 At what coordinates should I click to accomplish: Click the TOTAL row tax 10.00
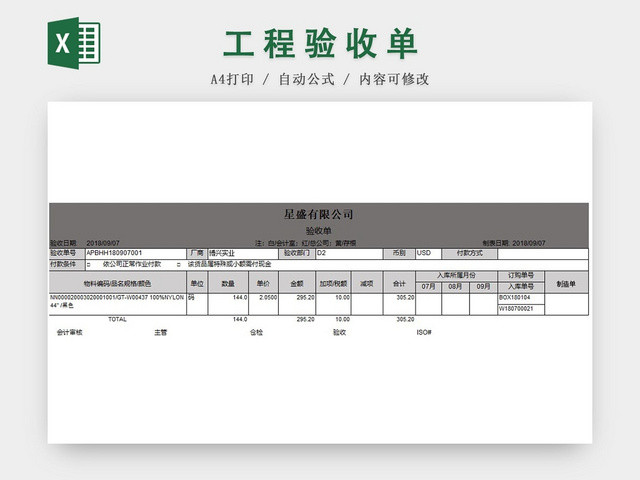pyautogui.click(x=342, y=320)
